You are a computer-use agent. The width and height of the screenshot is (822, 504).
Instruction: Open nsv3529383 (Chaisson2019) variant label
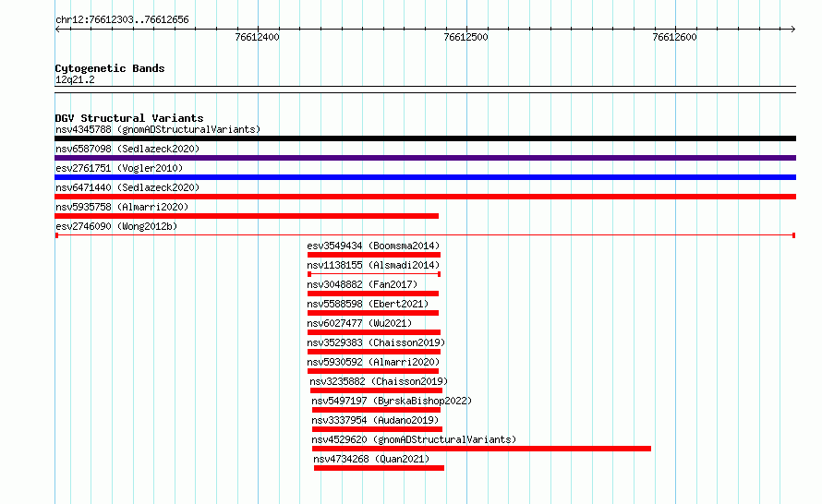[376, 342]
